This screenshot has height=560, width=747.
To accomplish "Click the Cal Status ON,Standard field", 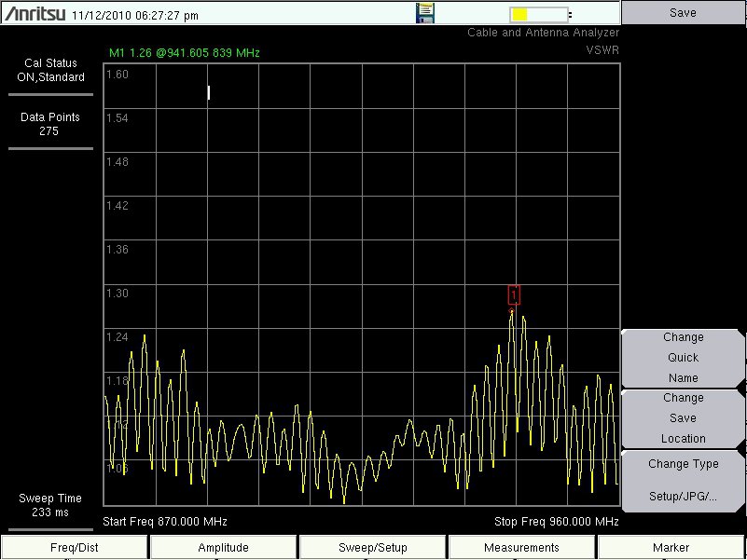I will pos(50,70).
